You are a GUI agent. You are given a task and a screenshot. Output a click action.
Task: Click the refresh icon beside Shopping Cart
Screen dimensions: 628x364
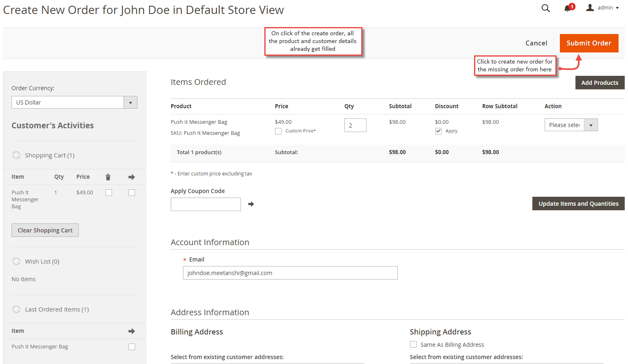point(16,155)
